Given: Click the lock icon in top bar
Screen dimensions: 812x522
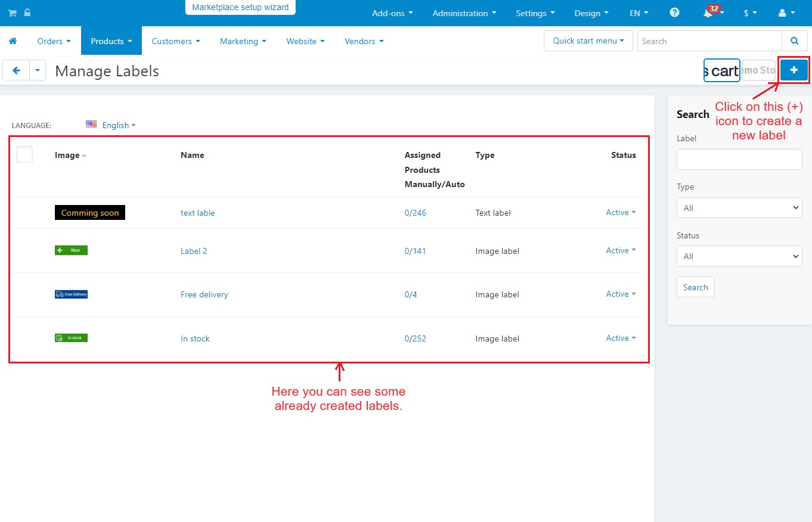Looking at the screenshot, I should (x=27, y=13).
